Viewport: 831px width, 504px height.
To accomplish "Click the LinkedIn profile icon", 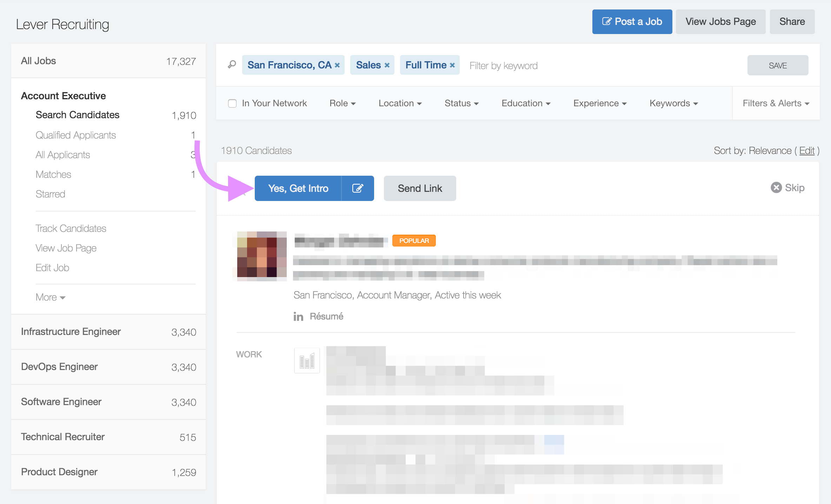I will [298, 316].
